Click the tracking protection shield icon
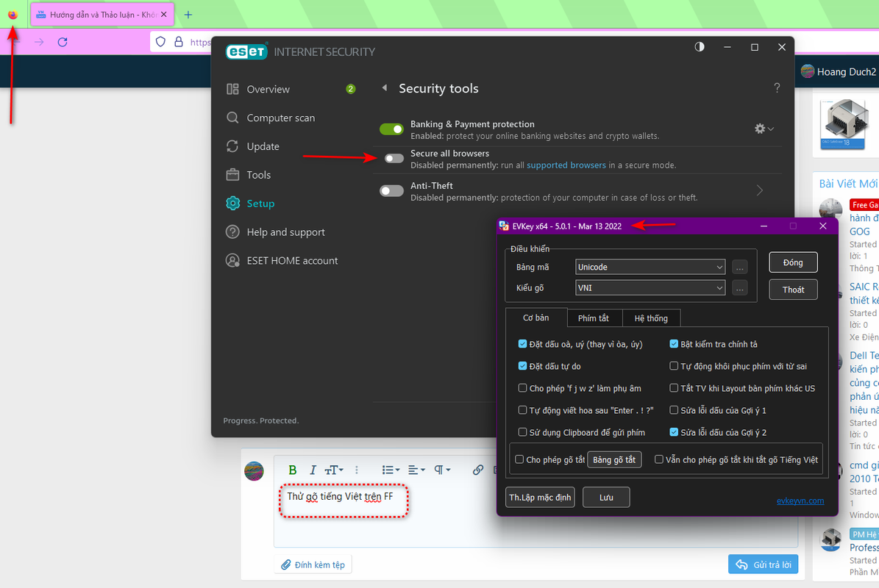This screenshot has width=879, height=588. 161,42
